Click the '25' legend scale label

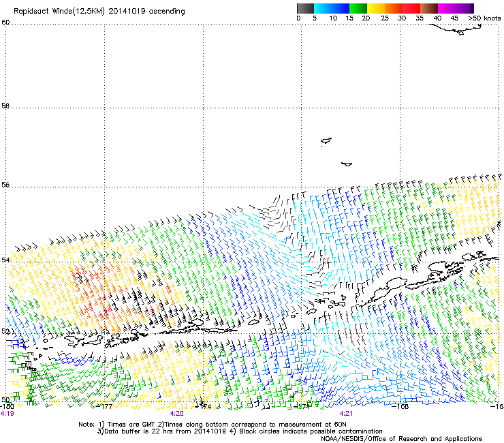click(x=385, y=18)
